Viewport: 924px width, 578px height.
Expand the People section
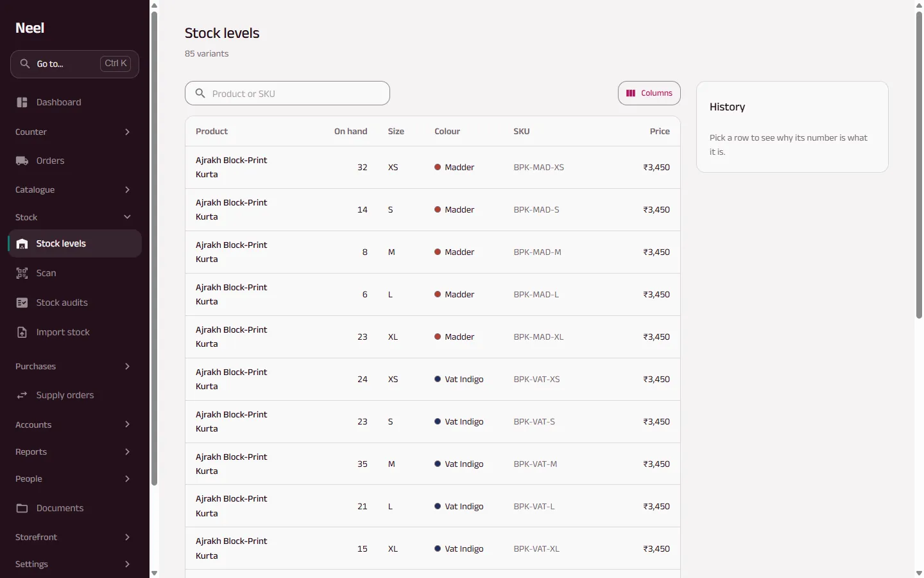tap(74, 478)
